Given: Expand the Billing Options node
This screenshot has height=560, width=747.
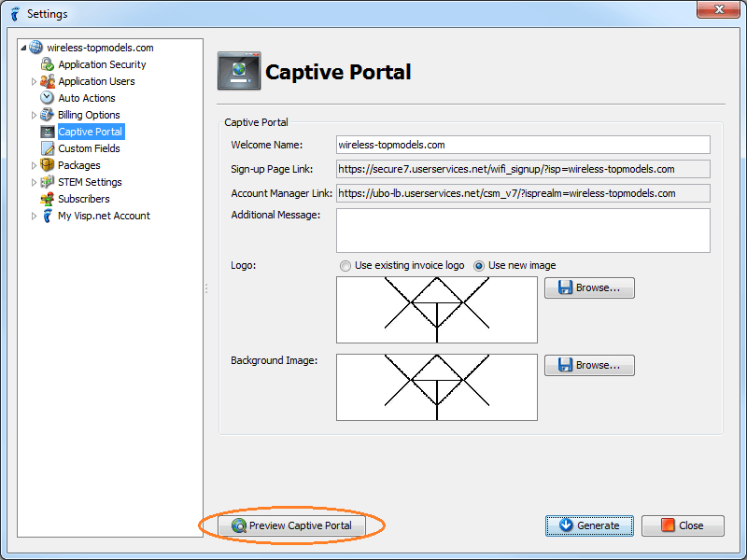Looking at the screenshot, I should click(x=34, y=115).
